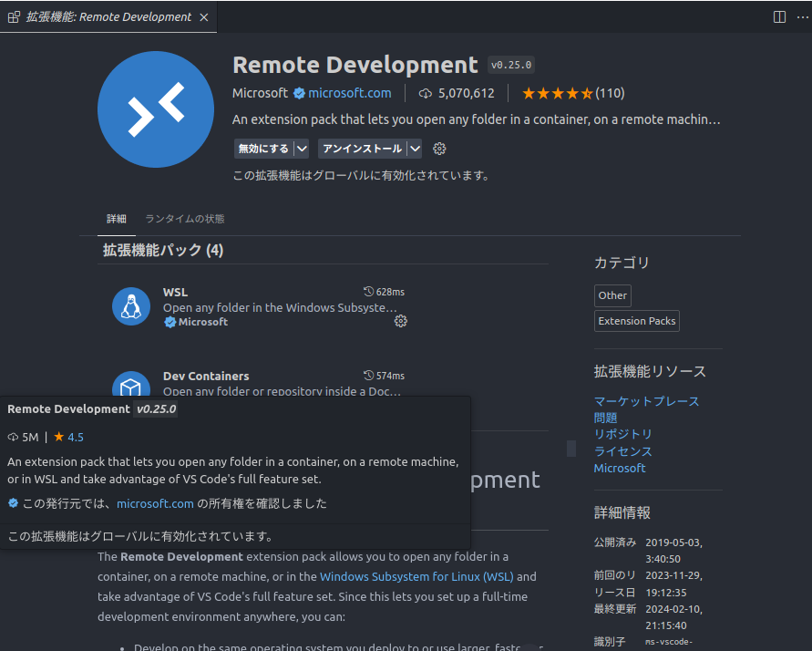This screenshot has height=651, width=812.
Task: Click the extensions icon in the tab title
Action: coord(14,17)
